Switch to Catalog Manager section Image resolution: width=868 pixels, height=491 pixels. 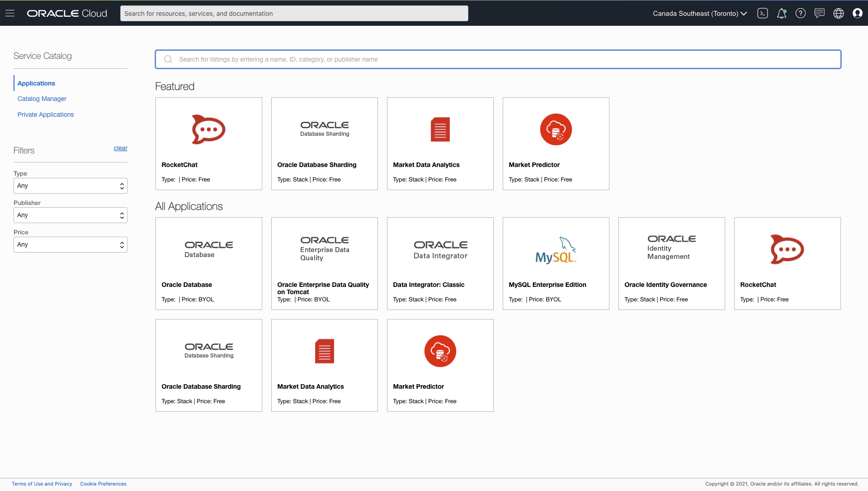pos(42,99)
